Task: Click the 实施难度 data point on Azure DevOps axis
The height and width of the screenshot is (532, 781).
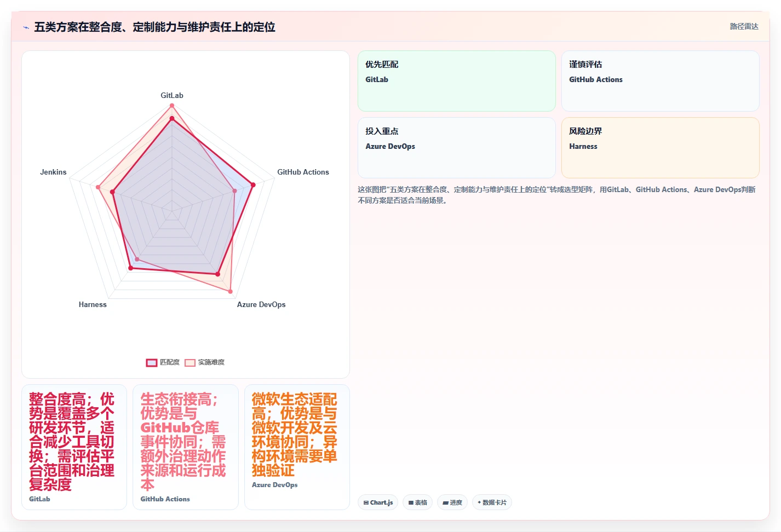Action: point(230,291)
